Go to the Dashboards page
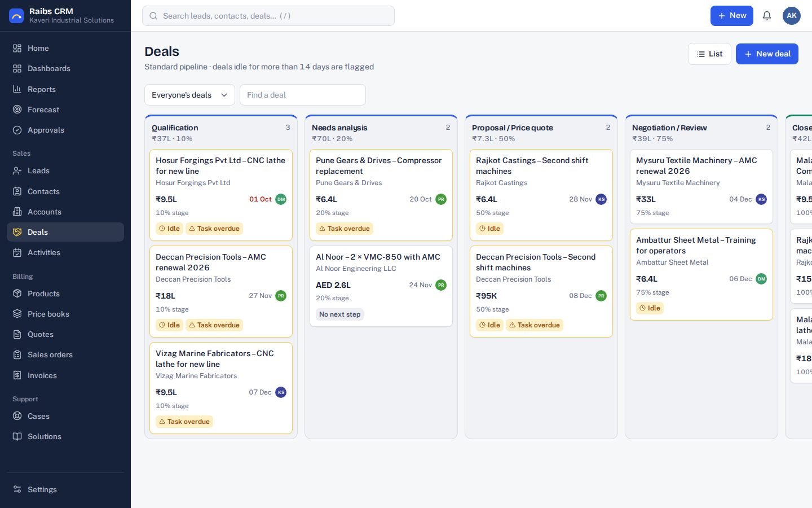This screenshot has width=812, height=508. 65,69
